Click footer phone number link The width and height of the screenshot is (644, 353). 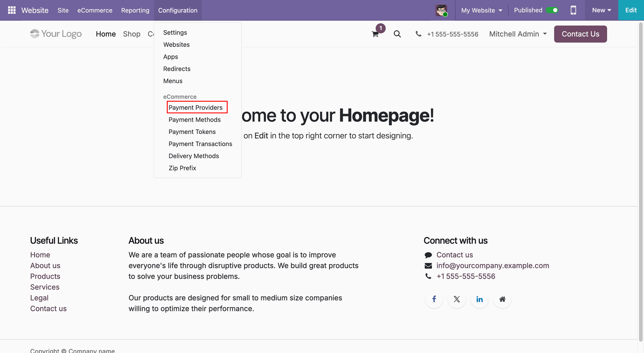coord(466,276)
